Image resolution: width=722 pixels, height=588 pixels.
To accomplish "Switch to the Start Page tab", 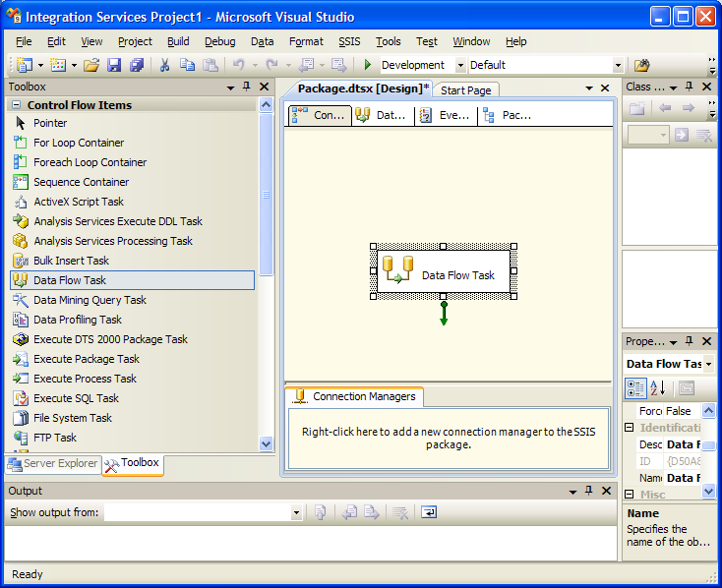I will [466, 90].
